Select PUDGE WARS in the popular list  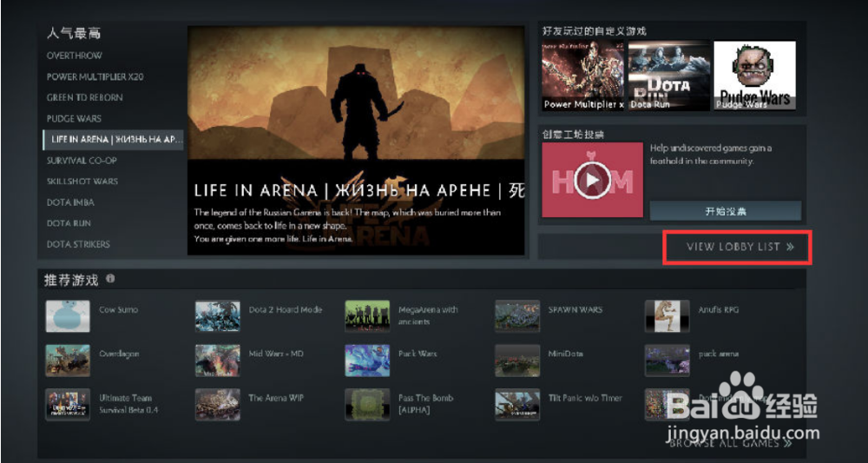pos(74,118)
